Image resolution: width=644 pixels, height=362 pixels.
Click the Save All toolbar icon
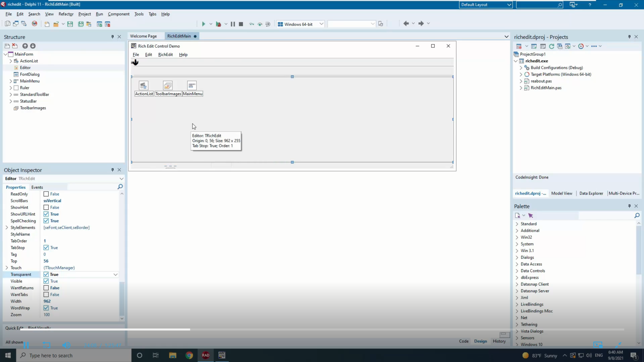pyautogui.click(x=81, y=24)
